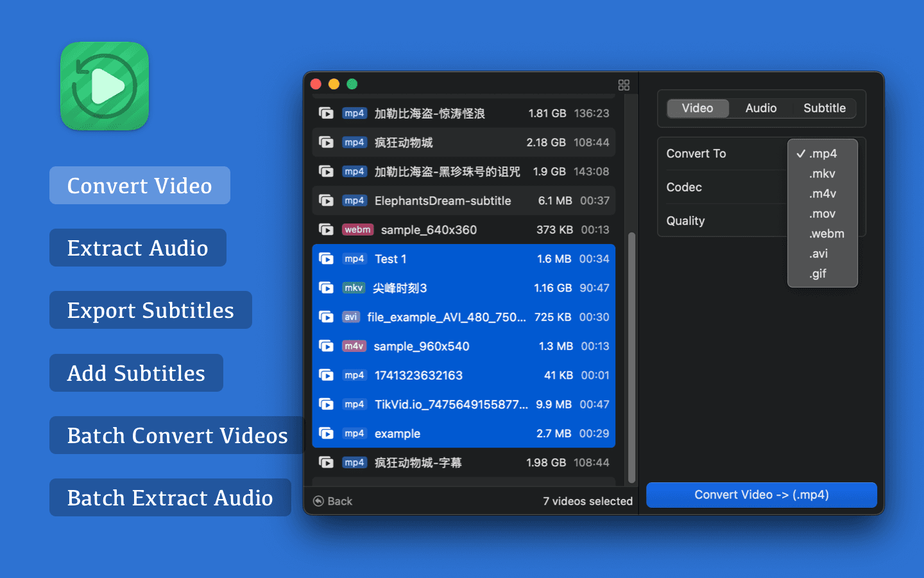The height and width of the screenshot is (578, 924).
Task: Click the video icon beside sample_640x360
Action: point(326,230)
